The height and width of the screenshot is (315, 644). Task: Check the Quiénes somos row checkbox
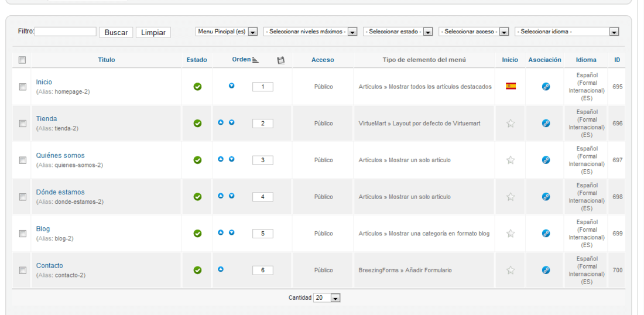pyautogui.click(x=23, y=160)
